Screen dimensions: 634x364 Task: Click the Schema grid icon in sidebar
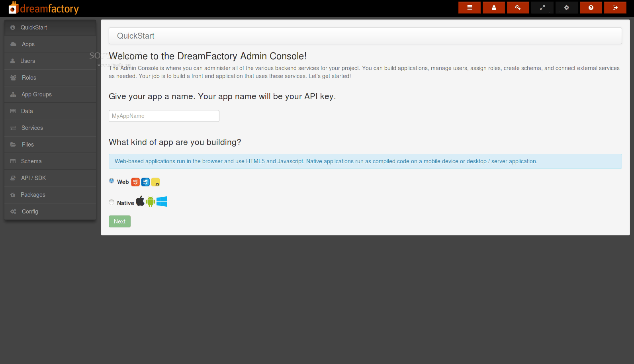[x=13, y=161]
